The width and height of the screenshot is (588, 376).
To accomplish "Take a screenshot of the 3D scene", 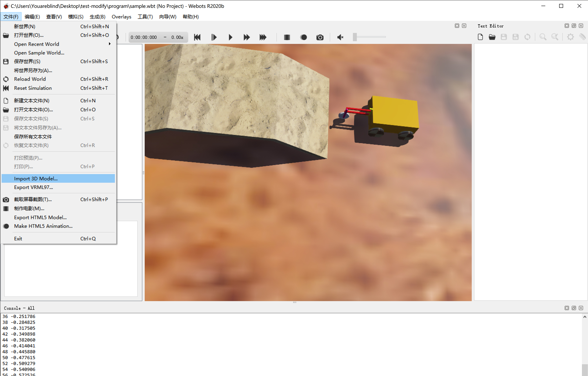I will (x=320, y=37).
